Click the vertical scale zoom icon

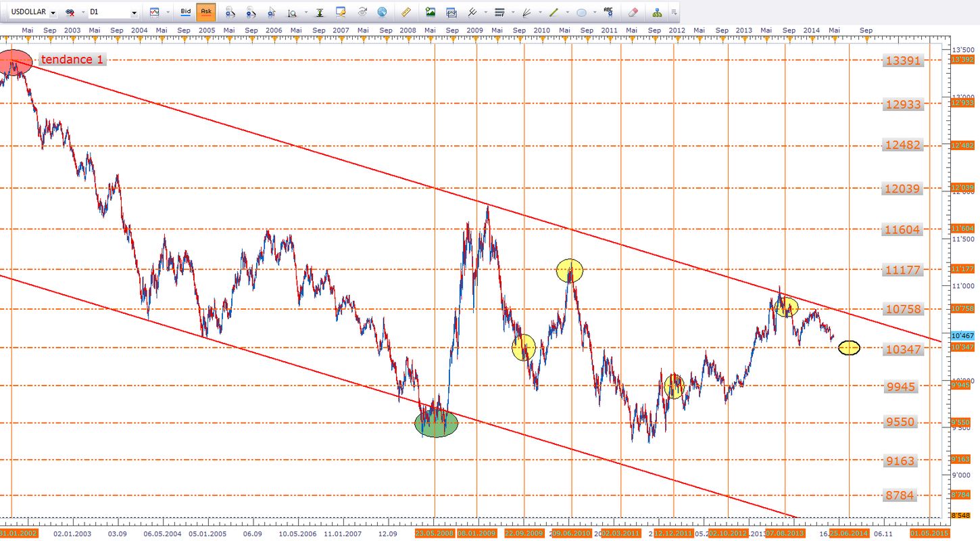coord(293,12)
